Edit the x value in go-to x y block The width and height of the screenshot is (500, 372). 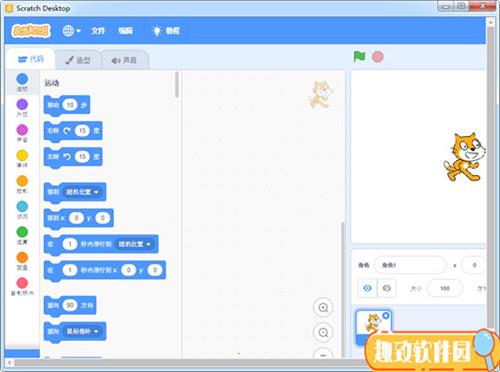pyautogui.click(x=76, y=218)
